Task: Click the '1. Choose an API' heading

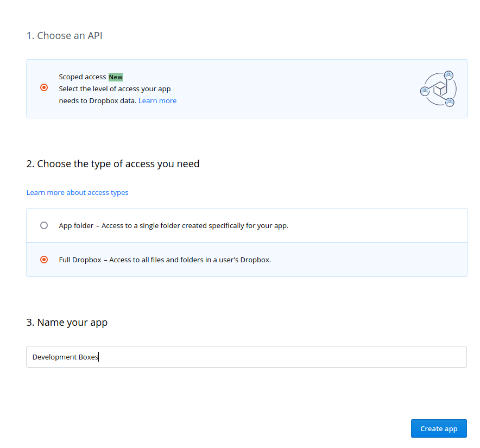Action: click(x=64, y=36)
